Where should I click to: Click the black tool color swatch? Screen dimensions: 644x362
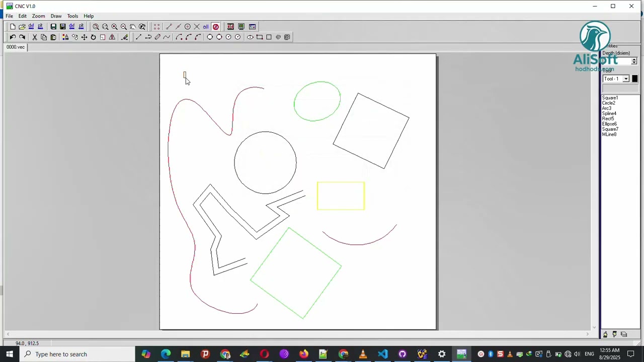point(634,79)
